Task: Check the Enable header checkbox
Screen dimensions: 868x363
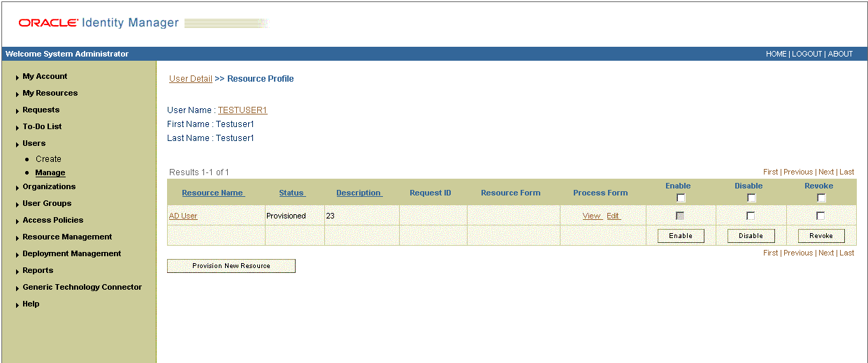Action: pos(681,198)
